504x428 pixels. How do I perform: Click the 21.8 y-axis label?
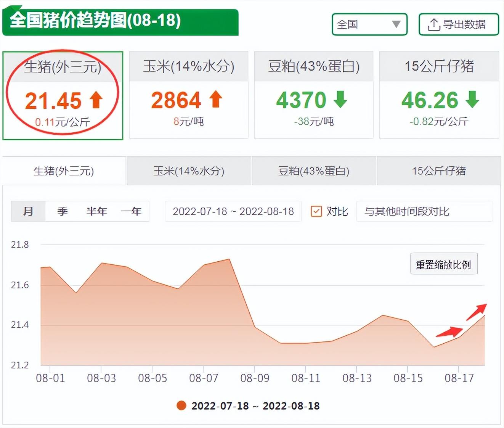[x=20, y=245]
